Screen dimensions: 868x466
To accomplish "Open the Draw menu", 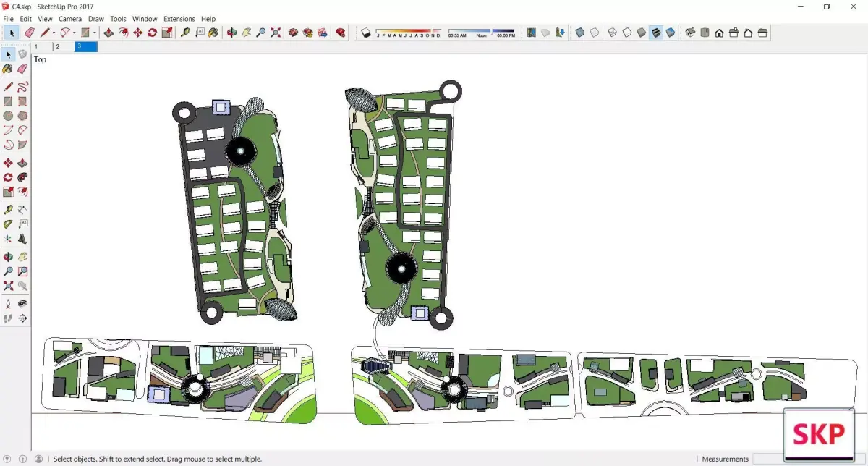I will click(96, 19).
